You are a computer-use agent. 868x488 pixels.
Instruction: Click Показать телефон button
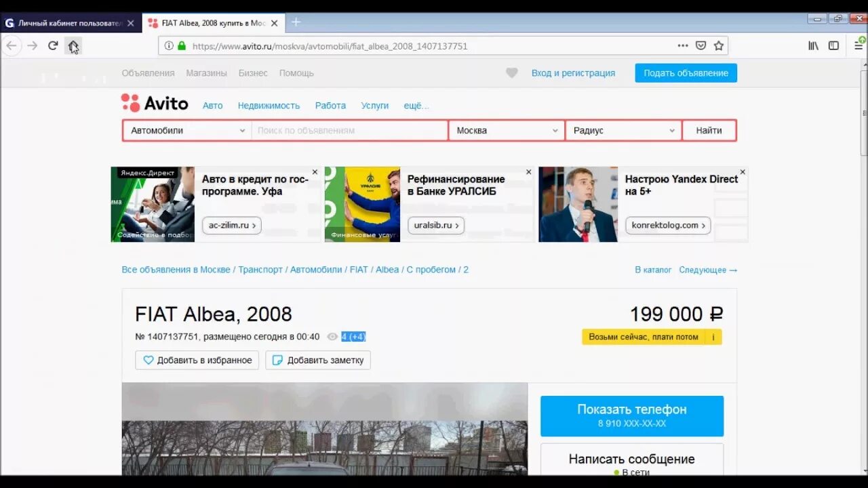[x=632, y=416]
